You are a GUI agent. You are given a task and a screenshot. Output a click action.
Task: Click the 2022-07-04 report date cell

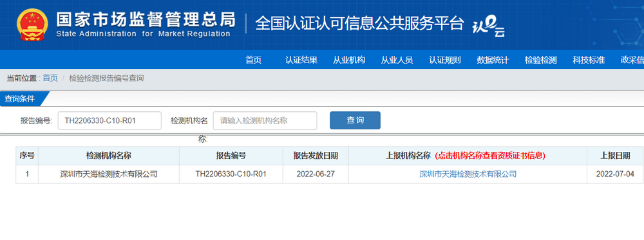click(615, 174)
